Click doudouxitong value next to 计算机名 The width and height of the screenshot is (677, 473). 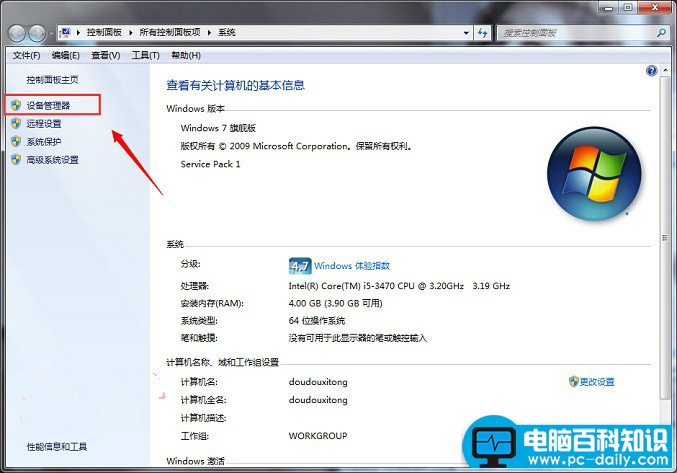pyautogui.click(x=318, y=382)
